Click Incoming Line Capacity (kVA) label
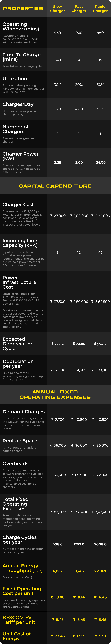 20,243
